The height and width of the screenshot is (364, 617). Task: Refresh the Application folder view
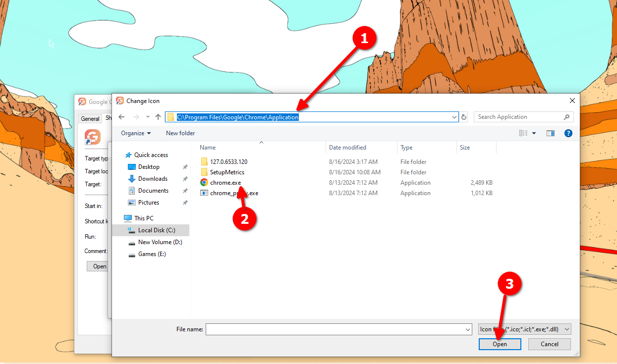click(464, 117)
